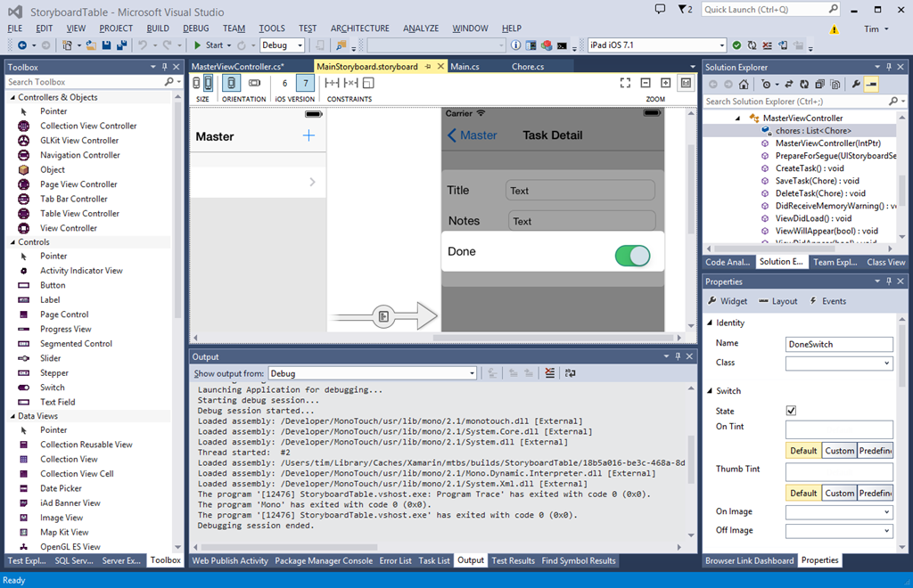Click the Output horizontal scrollbar

click(290, 547)
